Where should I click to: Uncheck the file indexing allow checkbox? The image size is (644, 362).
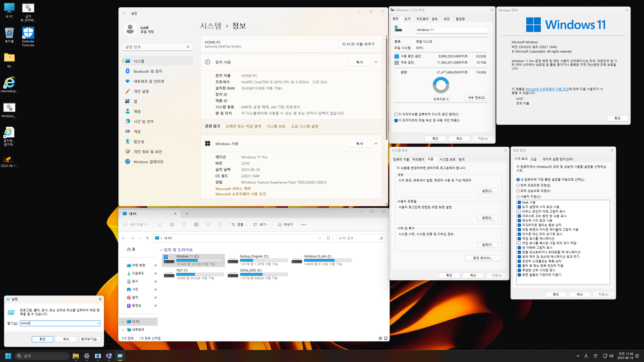(x=396, y=120)
